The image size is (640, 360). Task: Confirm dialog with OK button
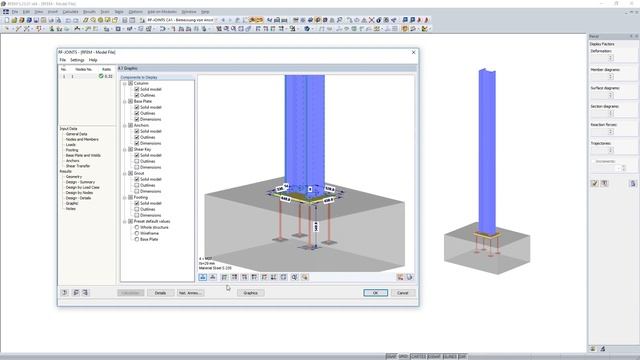click(x=376, y=293)
